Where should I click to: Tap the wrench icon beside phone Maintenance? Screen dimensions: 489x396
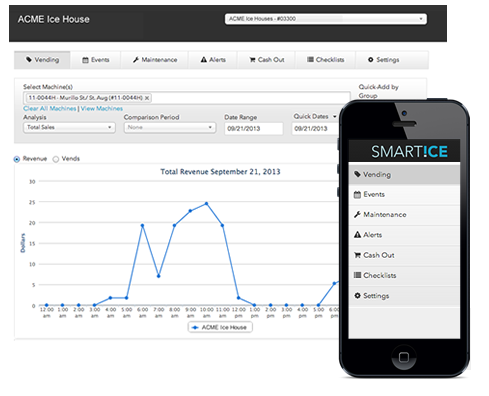[x=357, y=215]
